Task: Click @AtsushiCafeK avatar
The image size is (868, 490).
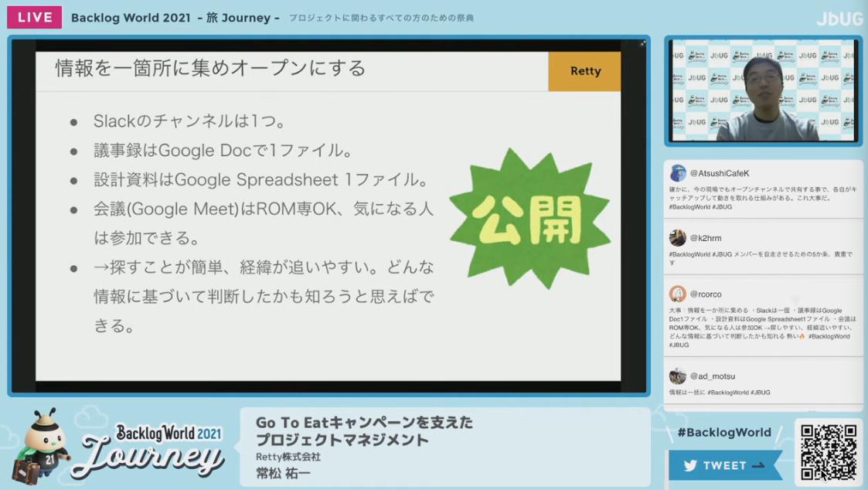Action: click(678, 173)
